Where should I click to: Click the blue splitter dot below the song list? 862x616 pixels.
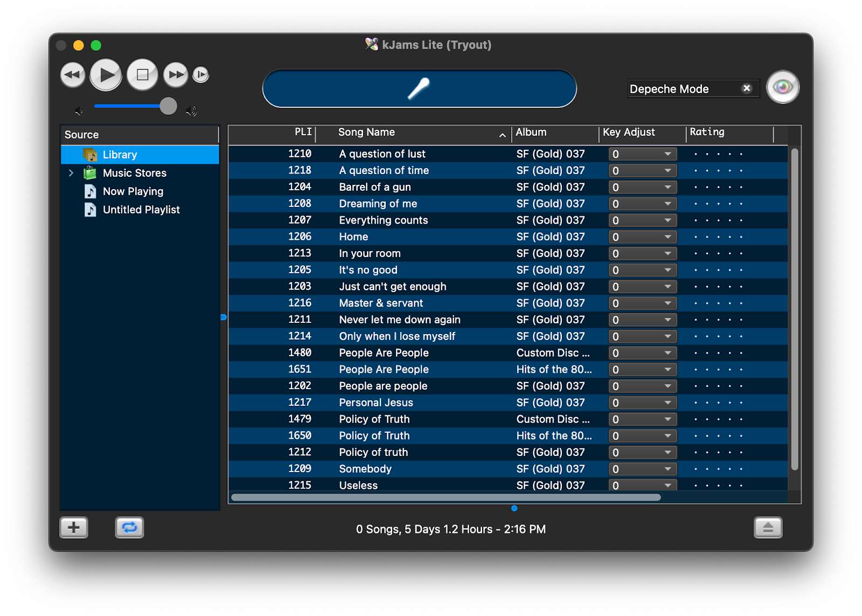pyautogui.click(x=515, y=508)
